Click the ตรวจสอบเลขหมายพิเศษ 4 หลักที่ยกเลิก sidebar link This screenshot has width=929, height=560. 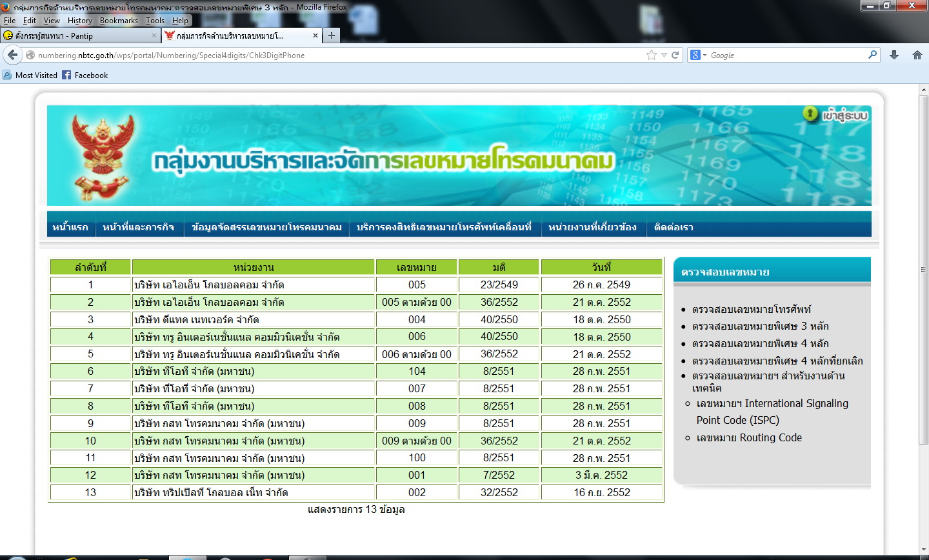pyautogui.click(x=777, y=361)
